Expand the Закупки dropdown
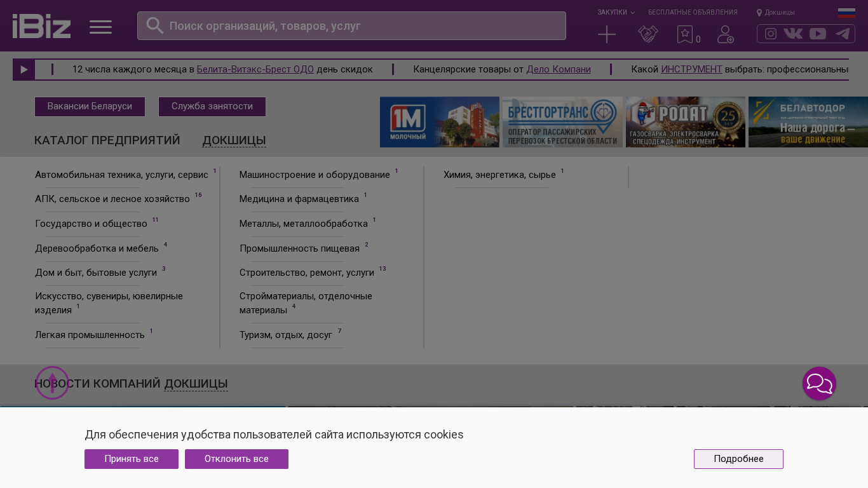The height and width of the screenshot is (488, 868). (x=616, y=13)
